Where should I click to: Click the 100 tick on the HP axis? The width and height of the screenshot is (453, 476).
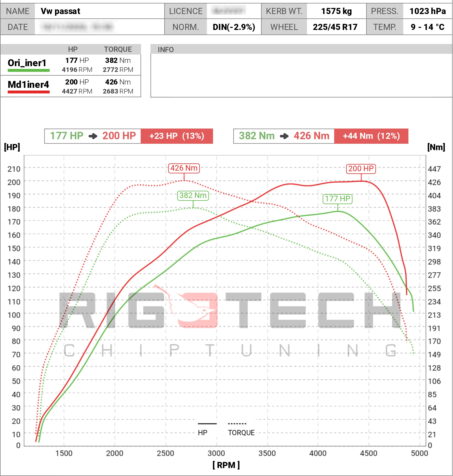[14, 315]
